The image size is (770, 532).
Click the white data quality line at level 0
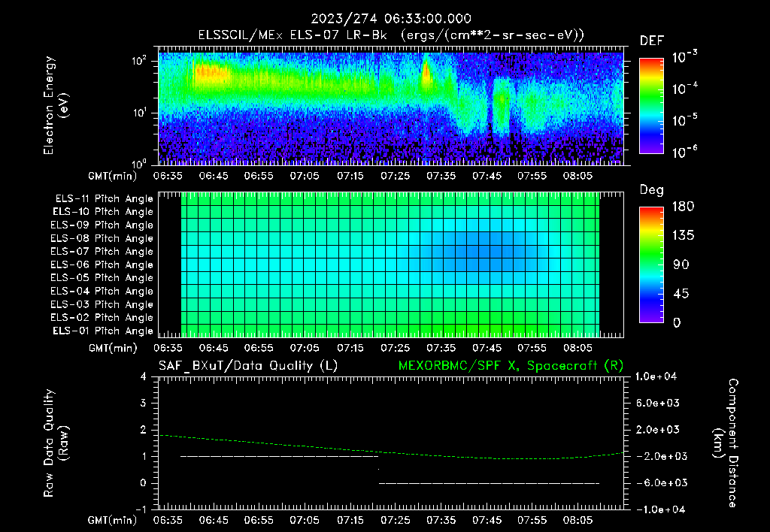[489, 483]
